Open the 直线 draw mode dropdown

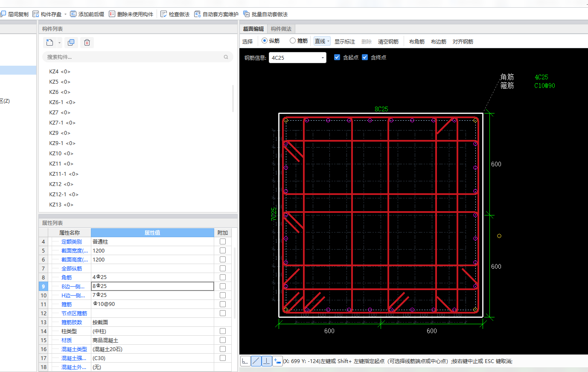329,41
